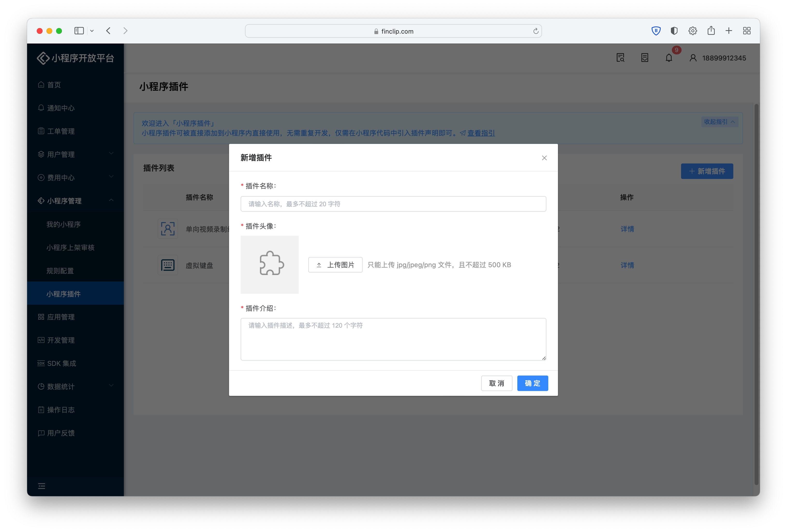Click the collapse sidebar icon at bottom
This screenshot has height=532, width=787.
(42, 486)
